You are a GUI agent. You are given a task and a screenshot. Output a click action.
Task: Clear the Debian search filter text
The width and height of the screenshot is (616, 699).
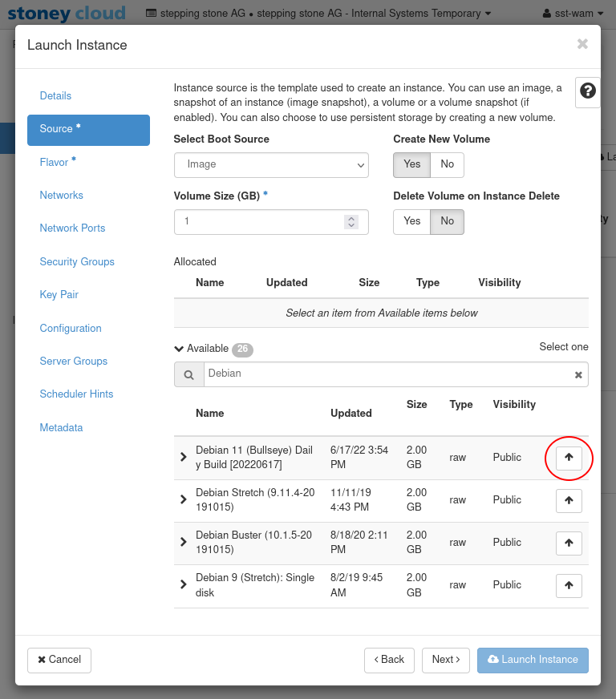[577, 374]
